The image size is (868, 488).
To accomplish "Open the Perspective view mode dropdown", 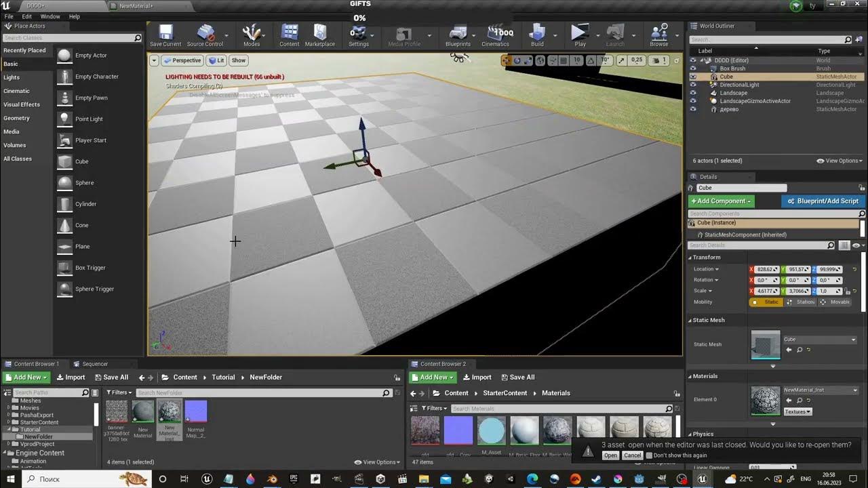I will (x=182, y=60).
